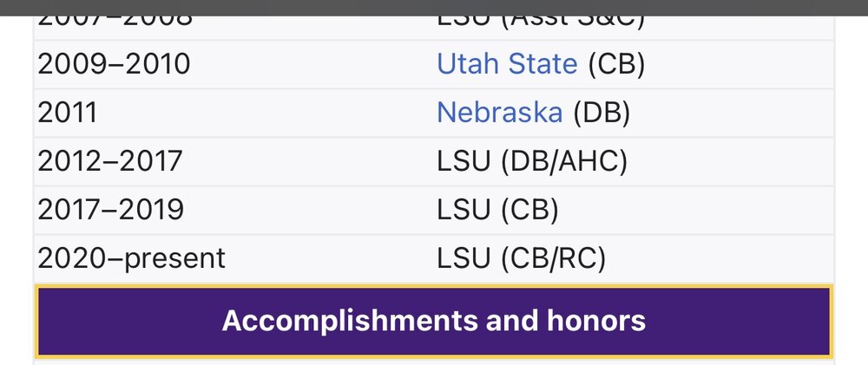
Task: Click the (CB) text after Utah State
Action: pyautogui.click(x=616, y=64)
